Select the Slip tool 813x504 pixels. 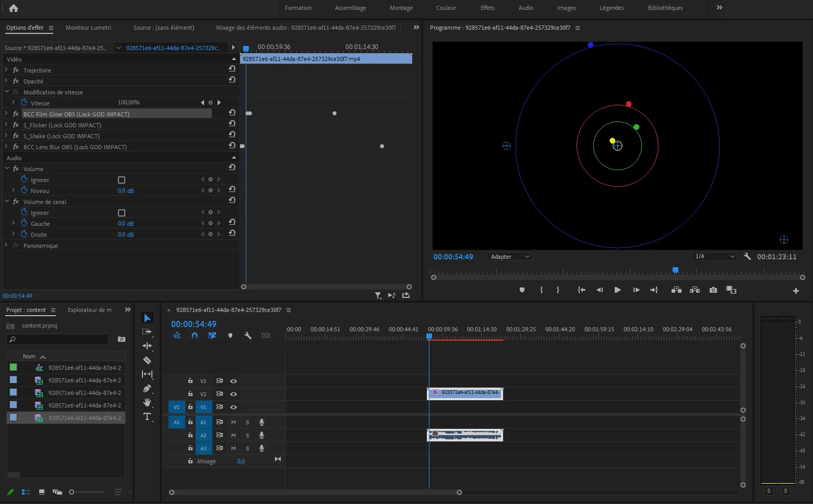click(147, 374)
